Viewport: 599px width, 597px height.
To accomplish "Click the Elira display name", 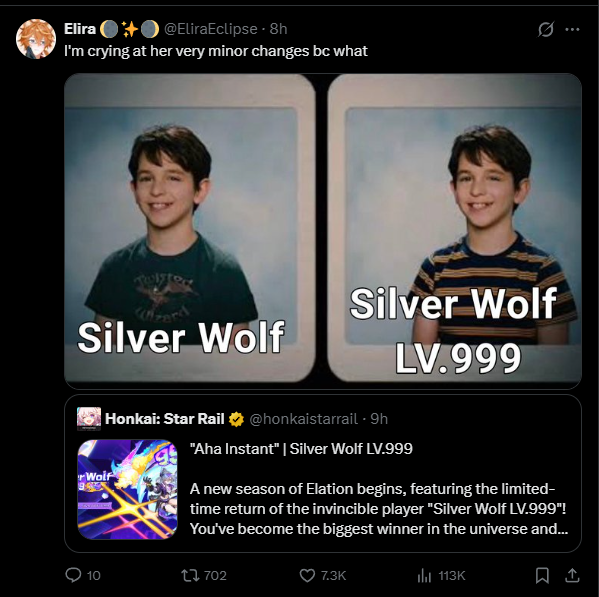I will (80, 29).
